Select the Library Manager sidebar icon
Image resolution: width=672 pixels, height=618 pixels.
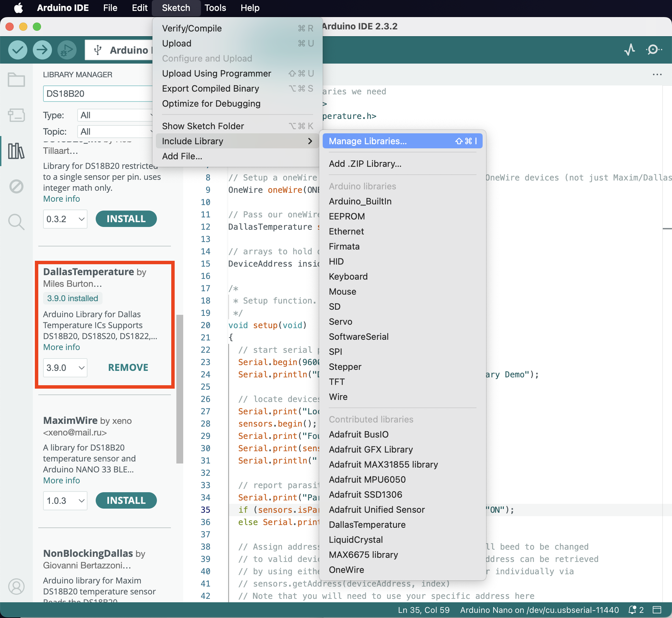tap(16, 151)
